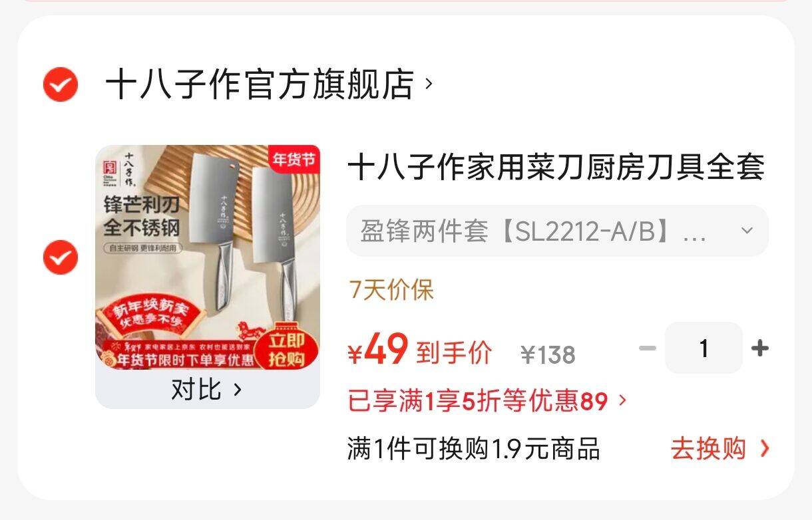Expand the down arrow in variant selector
The image size is (812, 520).
point(747,231)
